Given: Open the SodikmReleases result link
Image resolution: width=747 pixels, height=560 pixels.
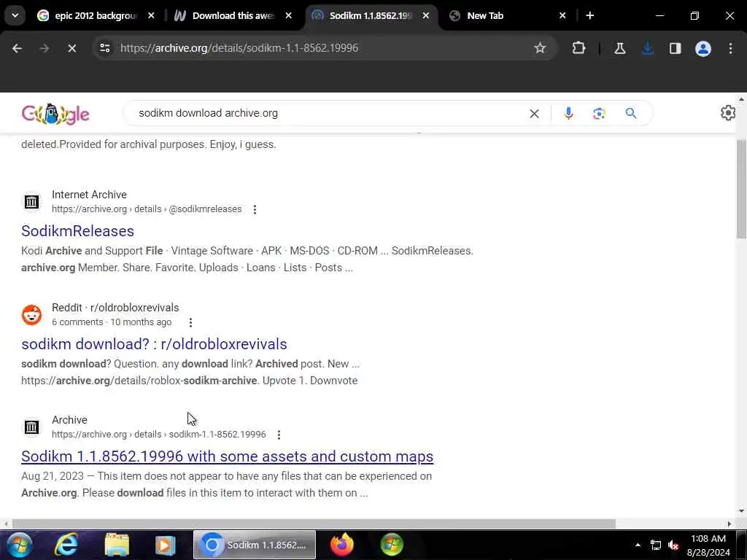Looking at the screenshot, I should (x=77, y=231).
